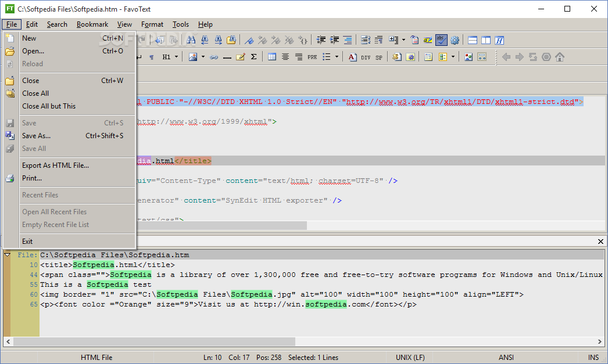This screenshot has width=608, height=364.
Task: Open the code folding dropdown arrow
Action: 403,40
